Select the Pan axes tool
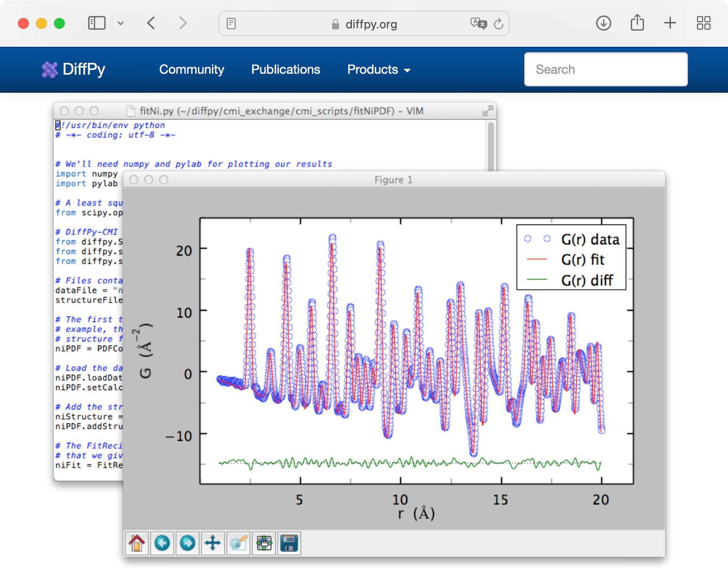 point(213,543)
